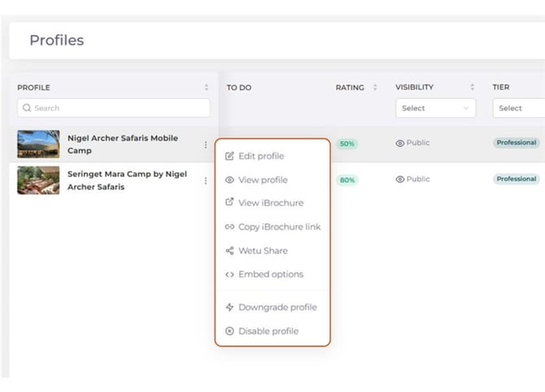Click the chain link icon for Copy iBrochure link
545x392 pixels.
click(229, 227)
